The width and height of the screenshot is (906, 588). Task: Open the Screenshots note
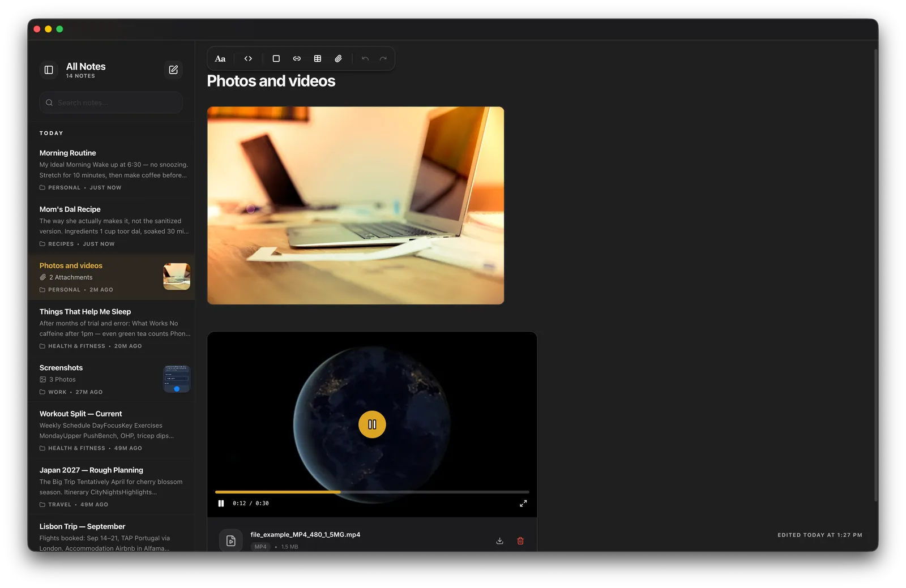(x=112, y=380)
